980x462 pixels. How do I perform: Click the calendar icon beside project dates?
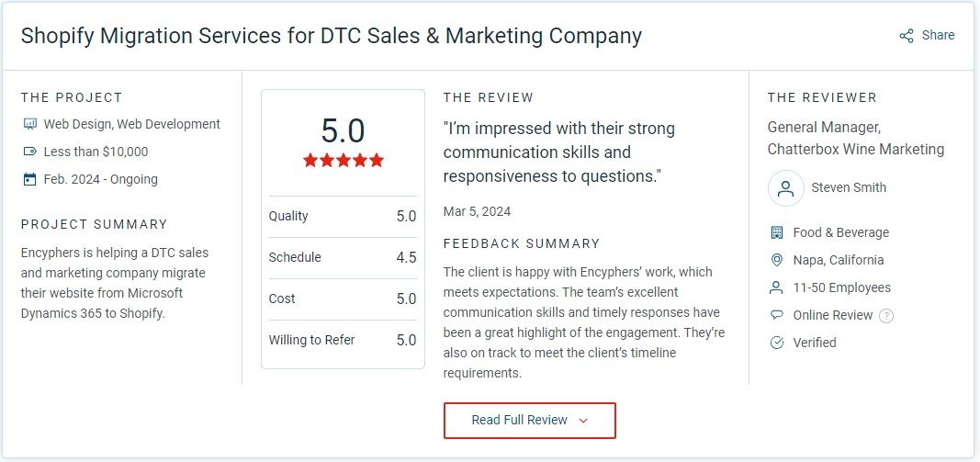click(x=29, y=179)
